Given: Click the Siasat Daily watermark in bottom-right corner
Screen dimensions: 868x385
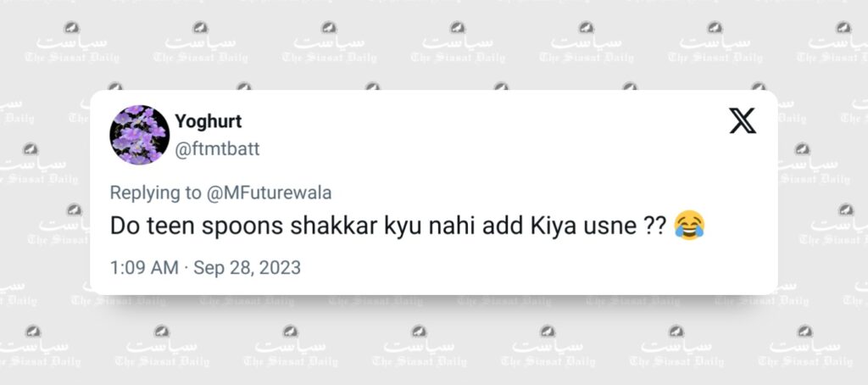Looking at the screenshot, I should [x=805, y=348].
